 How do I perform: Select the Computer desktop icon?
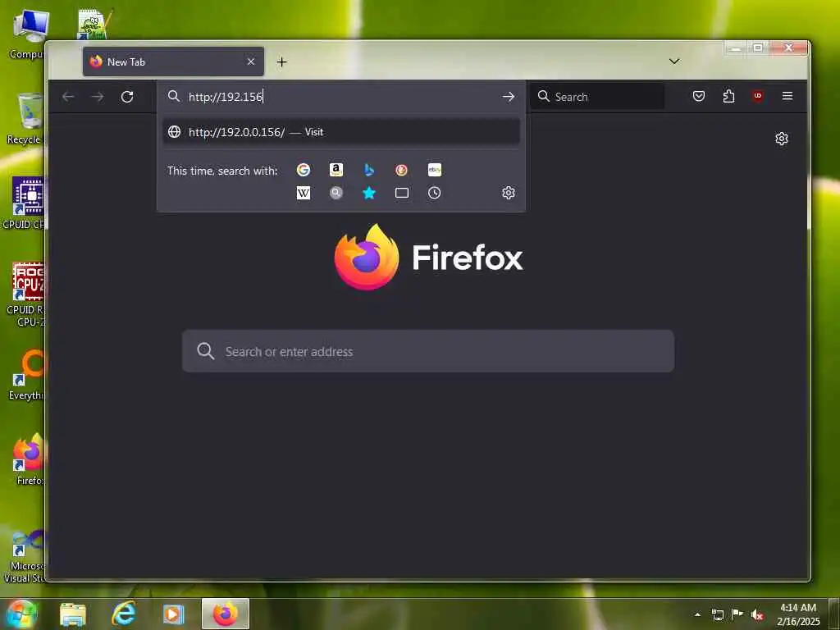tap(28, 34)
